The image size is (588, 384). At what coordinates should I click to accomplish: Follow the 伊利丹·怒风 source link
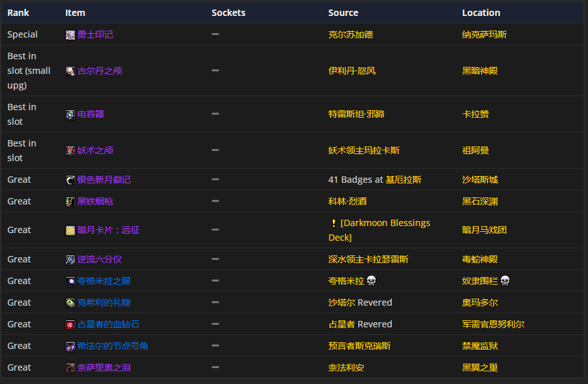[352, 71]
